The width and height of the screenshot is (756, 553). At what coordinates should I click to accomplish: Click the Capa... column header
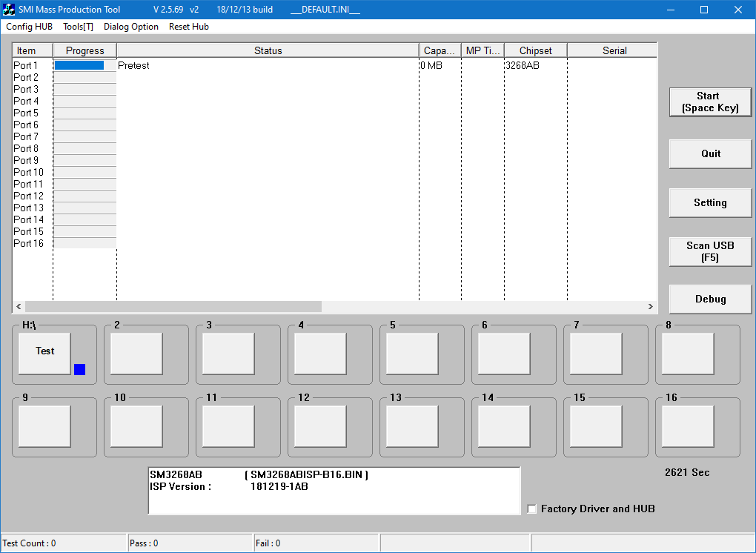click(440, 50)
